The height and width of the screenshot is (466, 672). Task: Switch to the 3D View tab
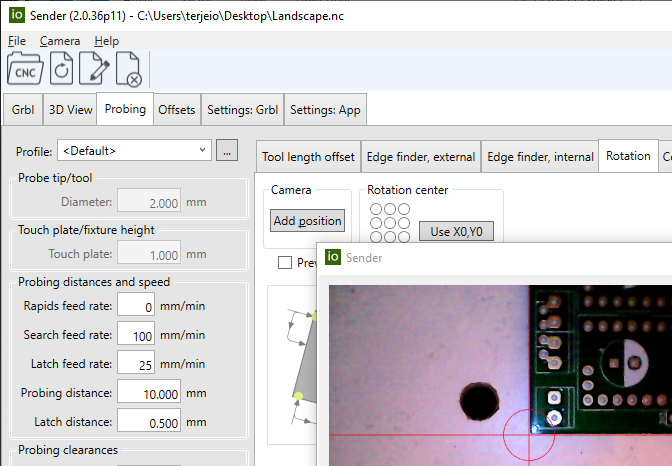70,110
